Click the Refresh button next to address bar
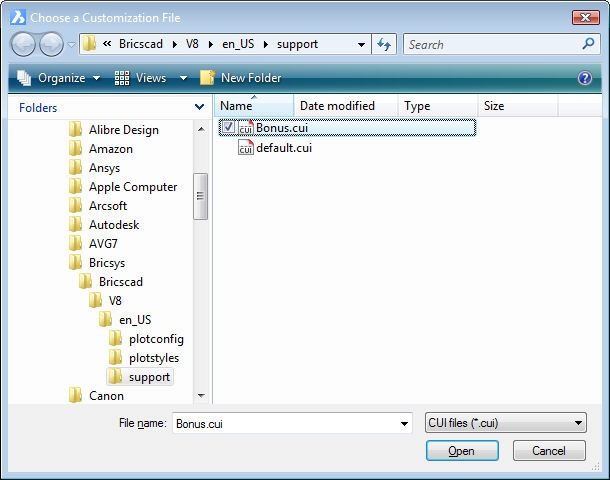610x480 pixels. pyautogui.click(x=384, y=44)
